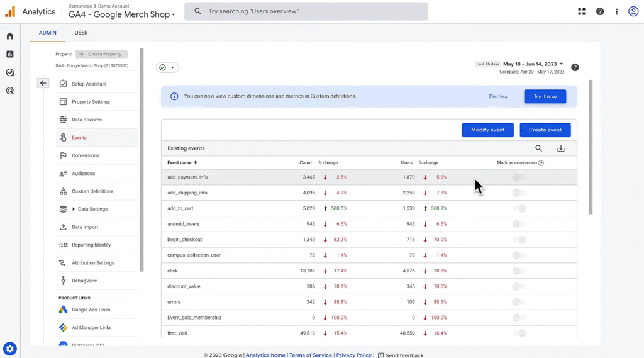Click the first_visit event name
The width and height of the screenshot is (644, 358).
pos(177,333)
